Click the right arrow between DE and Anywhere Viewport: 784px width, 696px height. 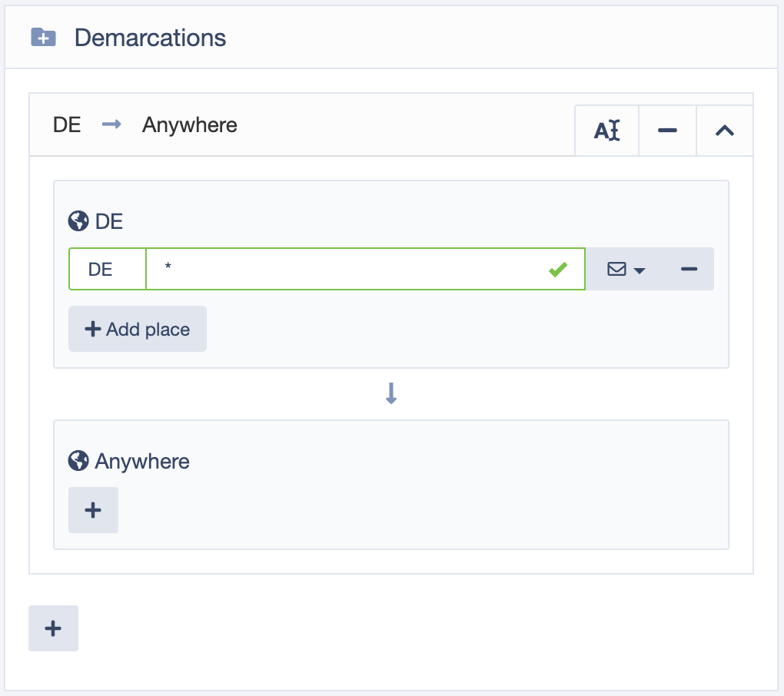click(x=111, y=124)
